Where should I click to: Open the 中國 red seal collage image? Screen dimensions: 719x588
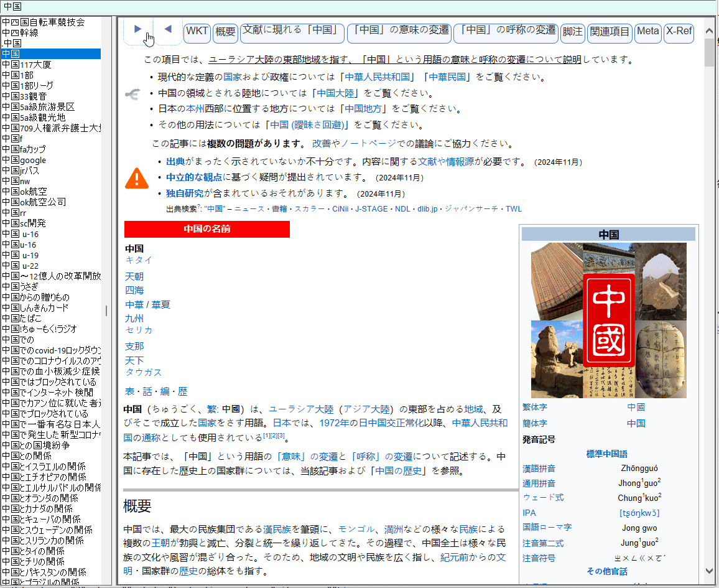[x=608, y=320]
